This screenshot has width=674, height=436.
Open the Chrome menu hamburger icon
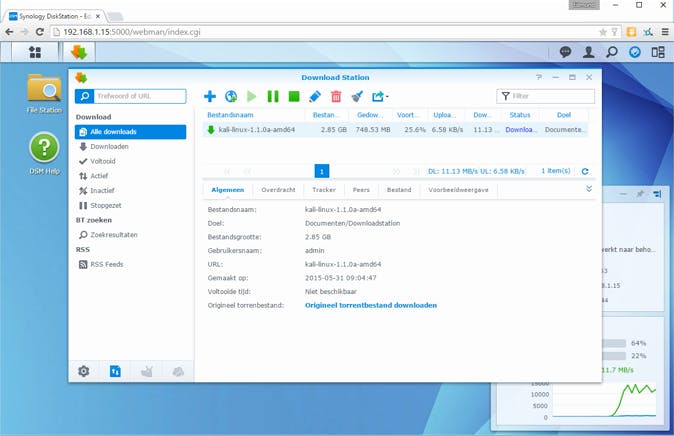[665, 32]
